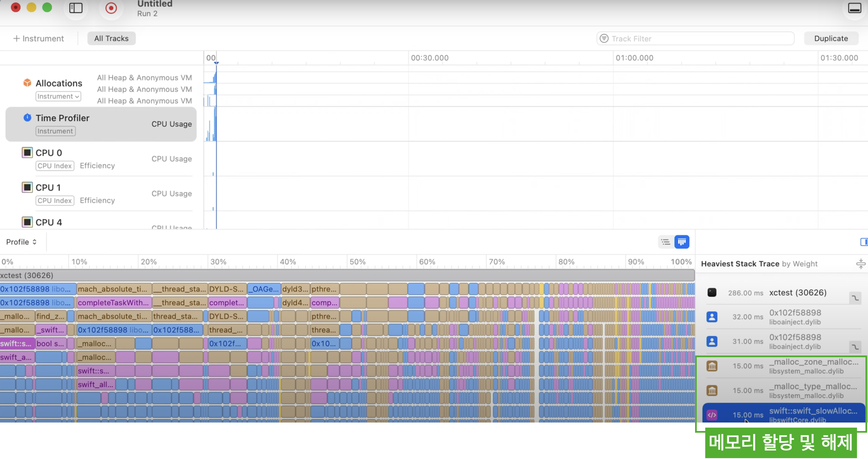
Task: Click the record button in toolbar
Action: 111,8
